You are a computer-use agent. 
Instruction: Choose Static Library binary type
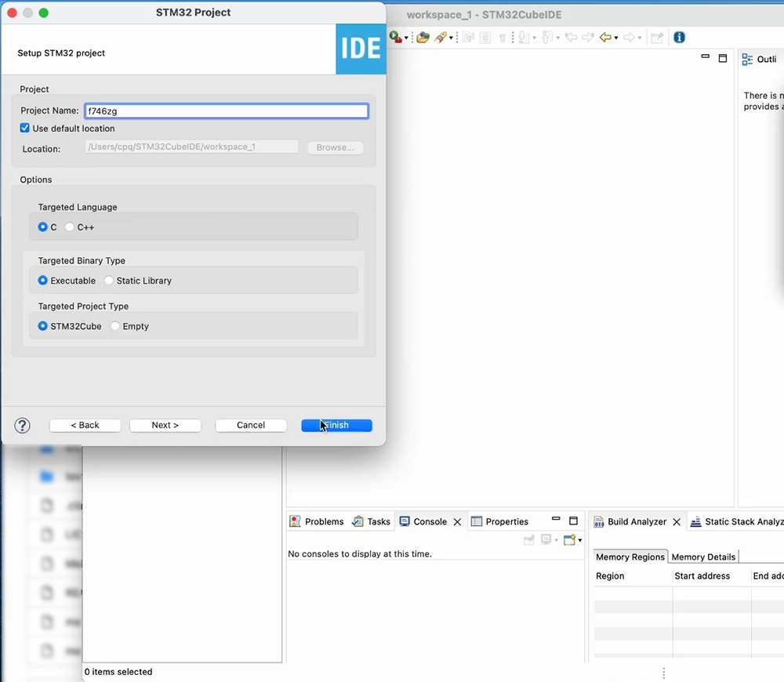[x=109, y=281]
